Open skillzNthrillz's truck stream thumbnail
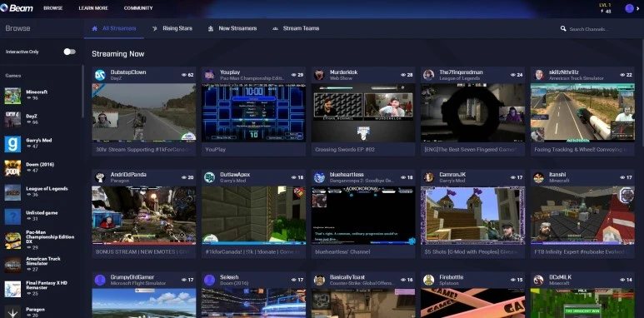Image resolution: width=644 pixels, height=318 pixels. [582, 113]
